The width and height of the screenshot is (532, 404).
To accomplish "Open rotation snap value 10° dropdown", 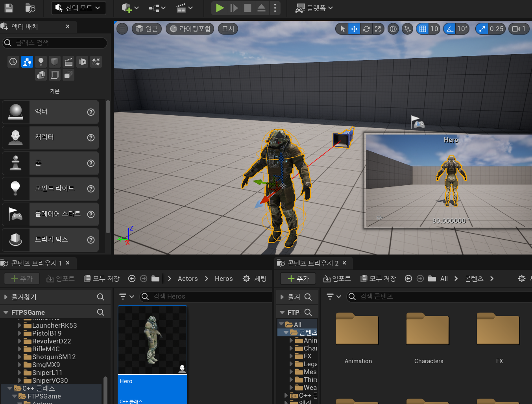I will (x=462, y=29).
